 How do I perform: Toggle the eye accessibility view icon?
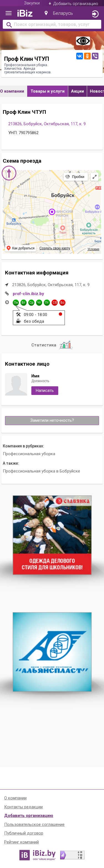(83, 41)
